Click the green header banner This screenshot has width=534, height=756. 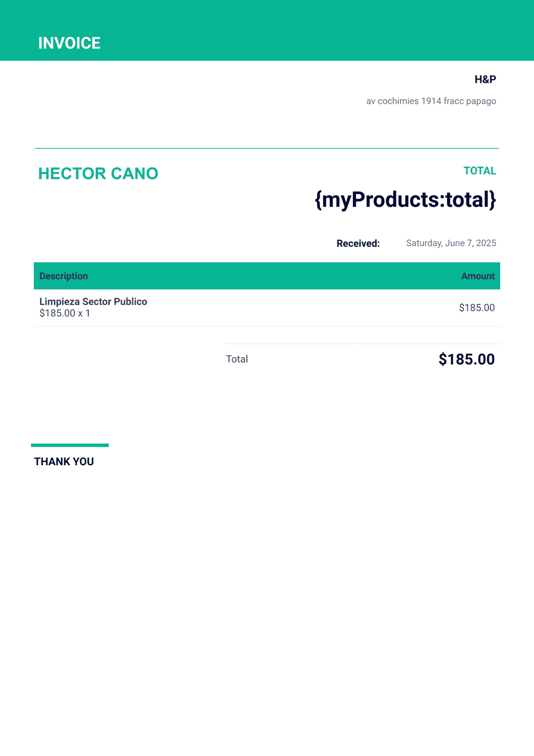[x=267, y=30]
